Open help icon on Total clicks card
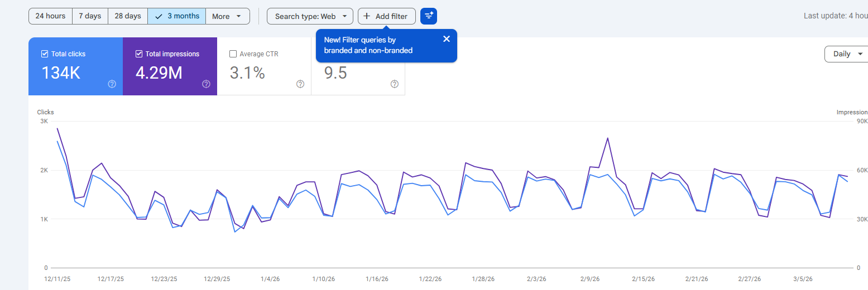This screenshot has height=290, width=868. point(112,84)
